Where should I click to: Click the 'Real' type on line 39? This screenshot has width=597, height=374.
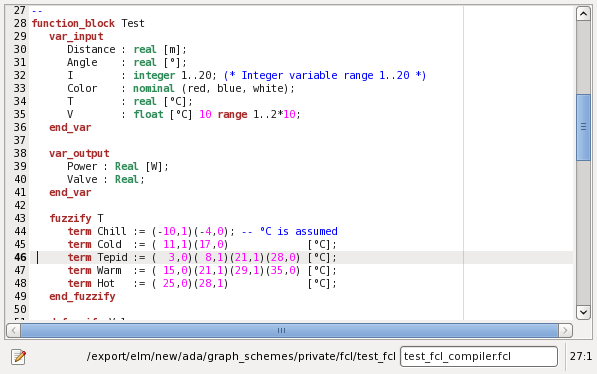pyautogui.click(x=126, y=166)
